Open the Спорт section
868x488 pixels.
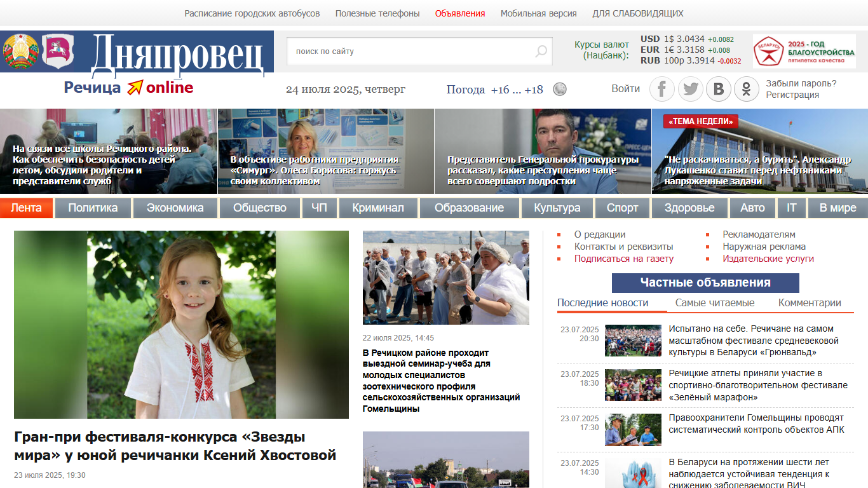[x=623, y=208]
